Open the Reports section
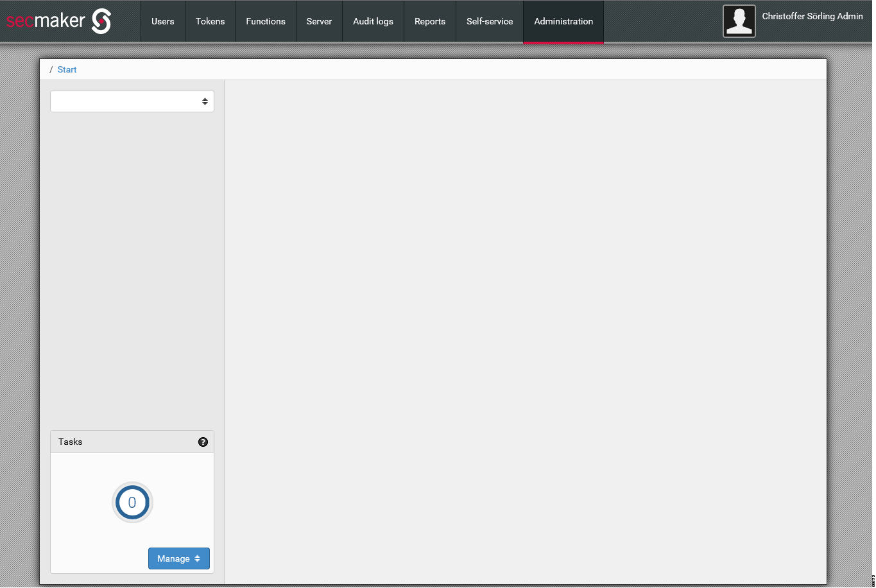The height and width of the screenshot is (588, 876). point(429,21)
